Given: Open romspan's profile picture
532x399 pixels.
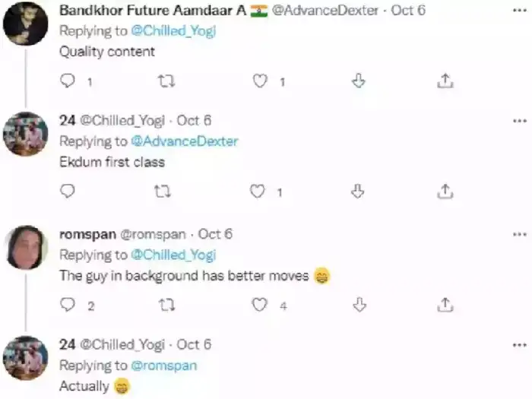Looking at the screenshot, I should click(x=27, y=247).
